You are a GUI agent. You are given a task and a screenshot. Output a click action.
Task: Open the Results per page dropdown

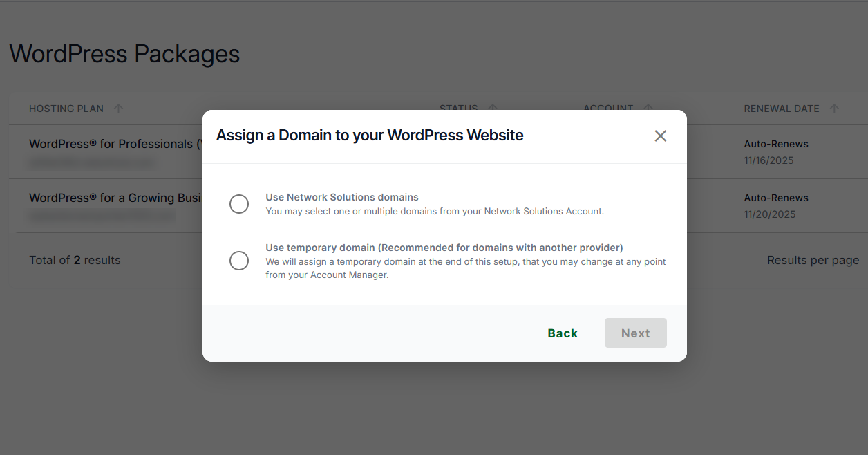[813, 260]
